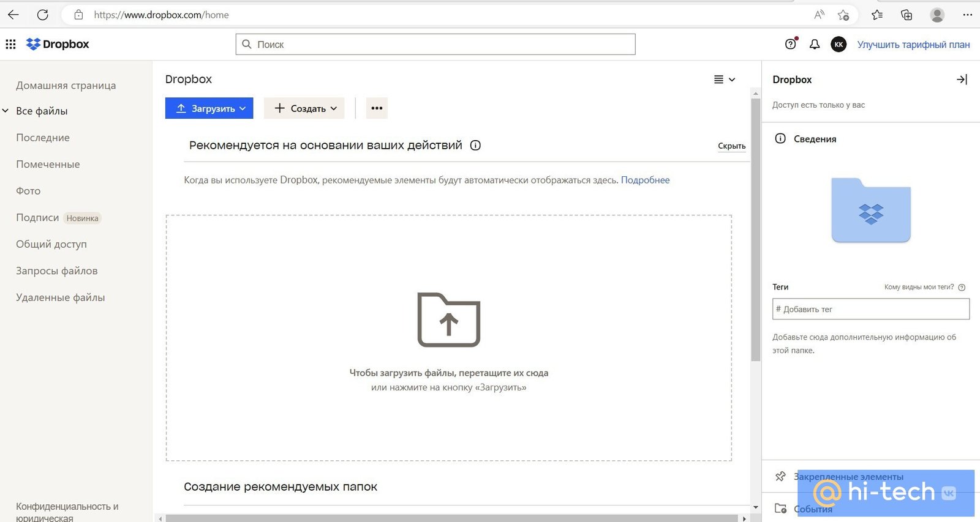The image size is (980, 522).
Task: Click Скрыть to hide recommendations
Action: (731, 146)
